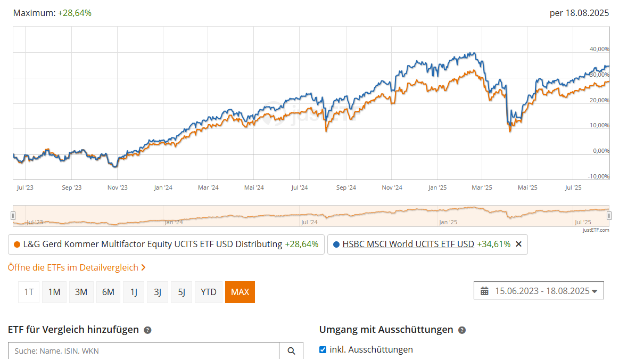Switch to the 3J time range
Screen dimensions: 644x359
tap(158, 292)
